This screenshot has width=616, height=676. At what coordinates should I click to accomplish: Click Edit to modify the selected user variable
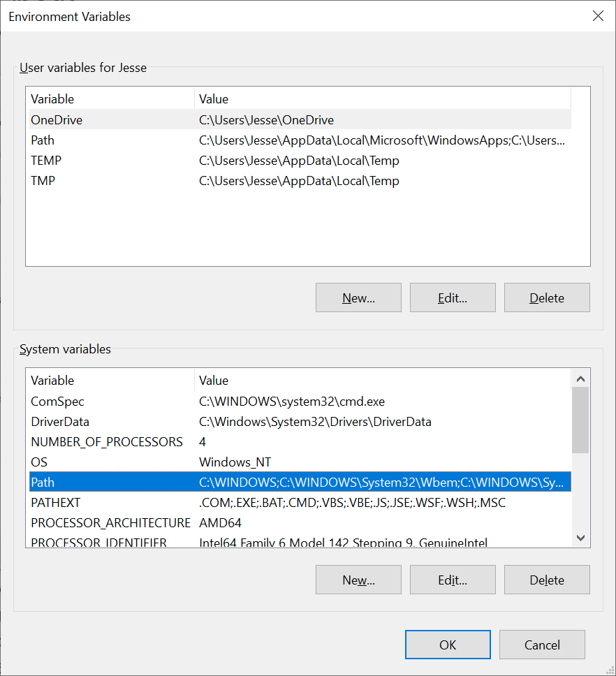pos(453,297)
